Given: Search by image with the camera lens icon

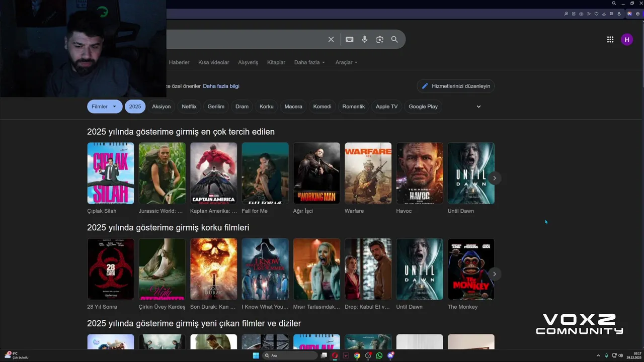Looking at the screenshot, I should [380, 39].
